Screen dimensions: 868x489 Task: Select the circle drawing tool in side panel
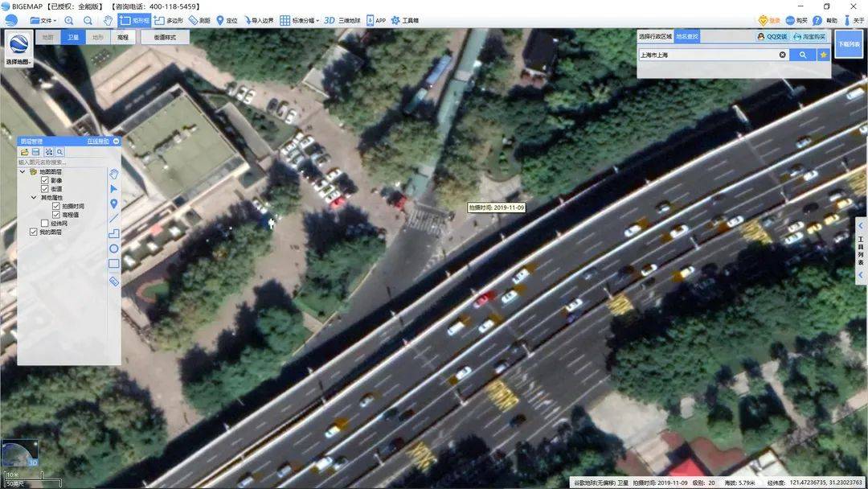point(114,249)
